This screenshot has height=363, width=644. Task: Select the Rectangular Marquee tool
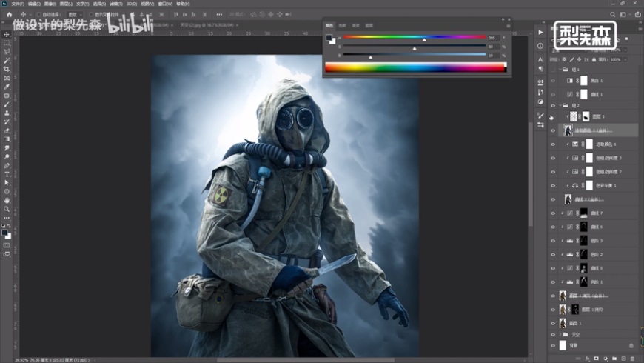pyautogui.click(x=7, y=43)
